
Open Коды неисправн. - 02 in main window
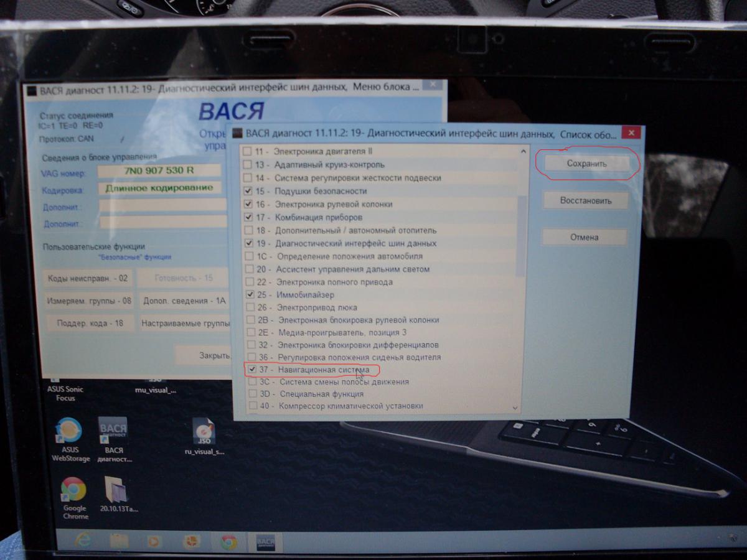[x=88, y=278]
